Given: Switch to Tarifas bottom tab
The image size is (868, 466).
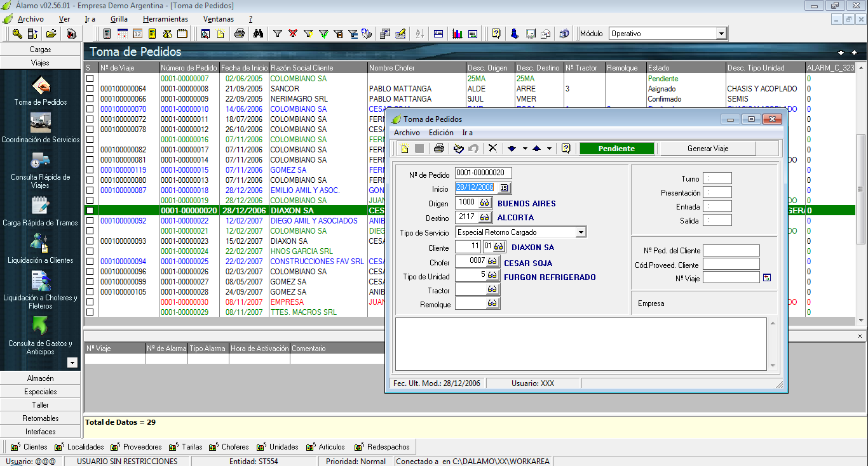Looking at the screenshot, I should pos(187,447).
